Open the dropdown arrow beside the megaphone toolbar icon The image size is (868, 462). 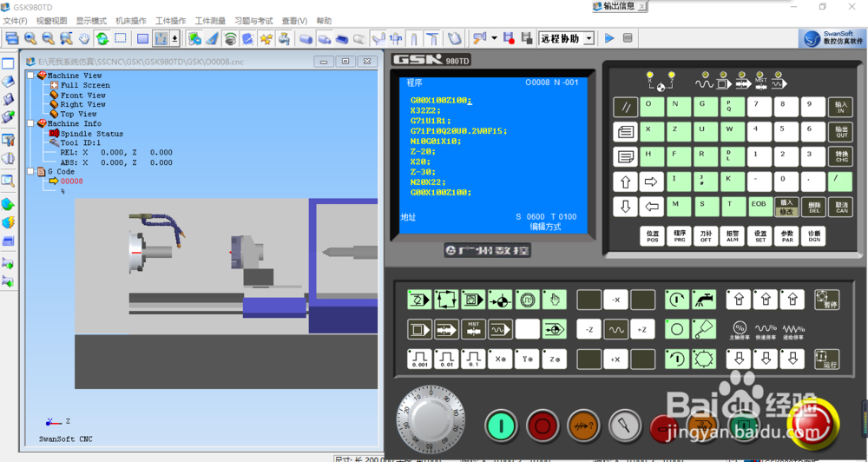coord(494,38)
